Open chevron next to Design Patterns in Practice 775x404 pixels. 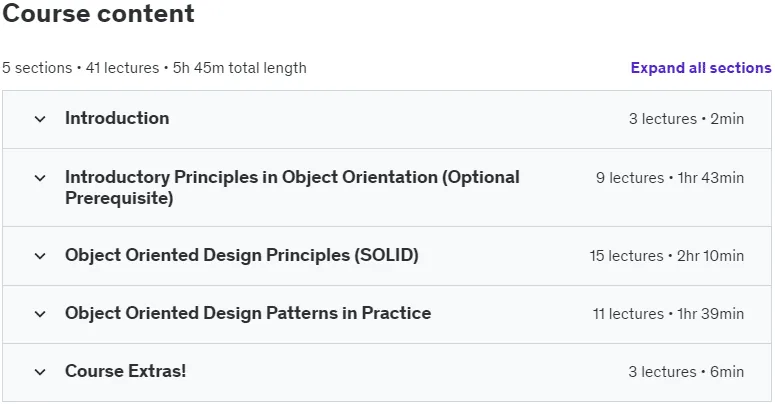point(40,314)
